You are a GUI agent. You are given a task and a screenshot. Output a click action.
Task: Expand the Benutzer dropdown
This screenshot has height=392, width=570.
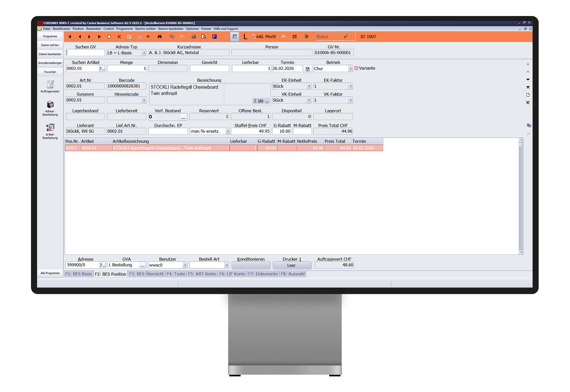tap(185, 265)
